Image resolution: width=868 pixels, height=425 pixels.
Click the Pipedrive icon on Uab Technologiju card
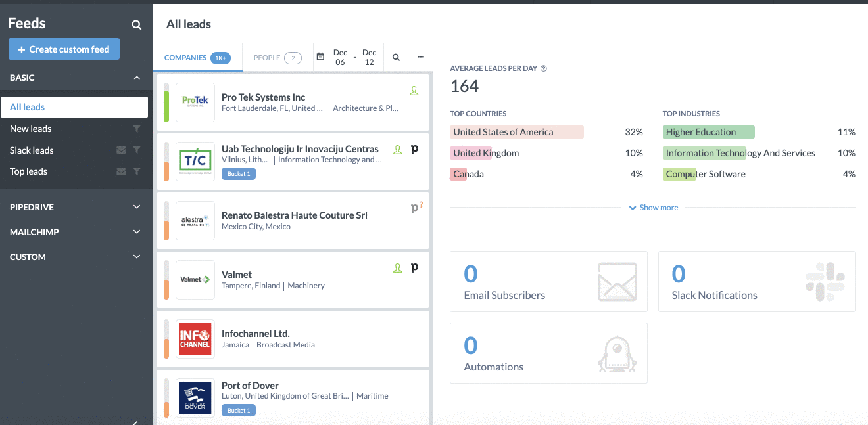[414, 150]
